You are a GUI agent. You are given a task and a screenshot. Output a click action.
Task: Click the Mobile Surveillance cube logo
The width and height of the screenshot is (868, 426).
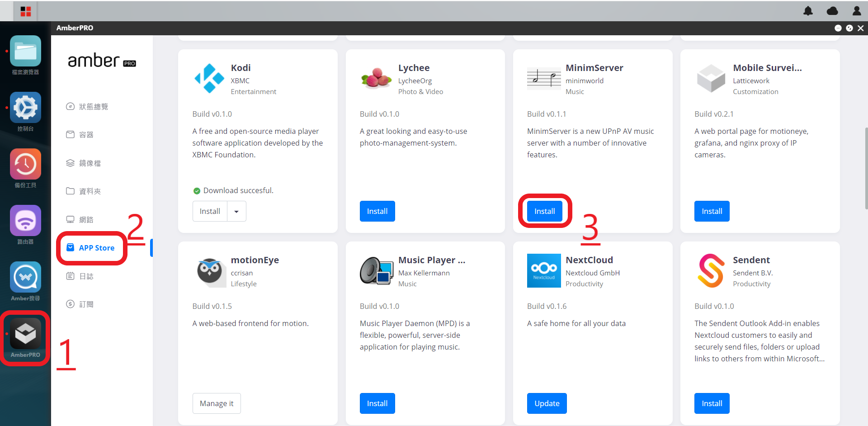click(x=711, y=78)
